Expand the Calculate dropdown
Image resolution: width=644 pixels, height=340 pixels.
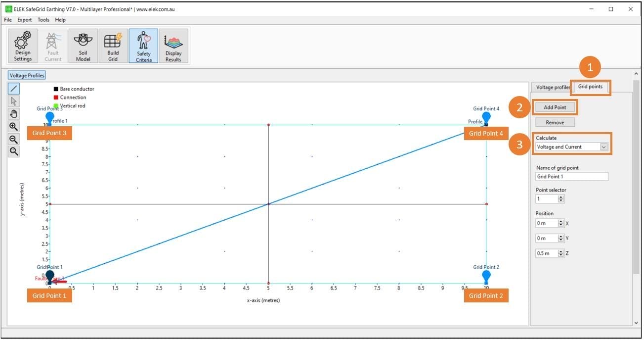click(x=603, y=147)
